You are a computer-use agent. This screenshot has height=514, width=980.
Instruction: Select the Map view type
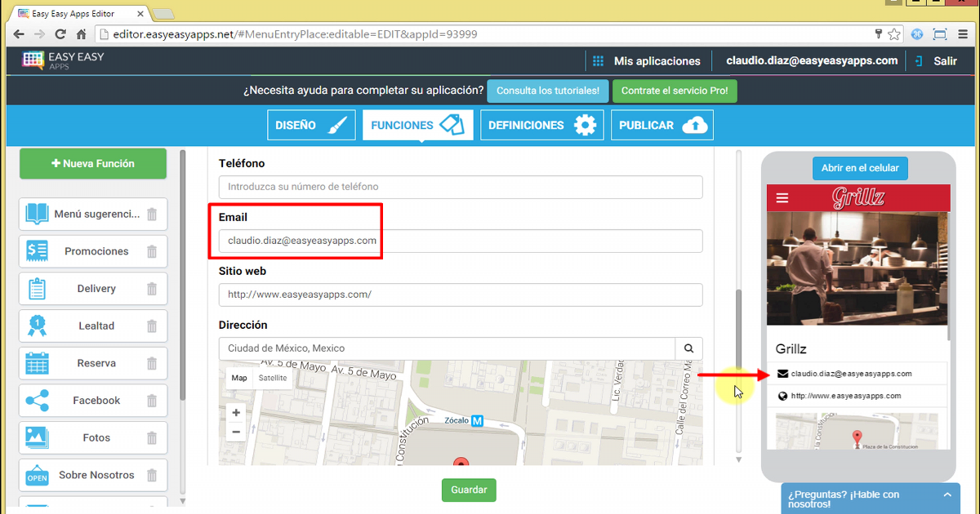[239, 378]
